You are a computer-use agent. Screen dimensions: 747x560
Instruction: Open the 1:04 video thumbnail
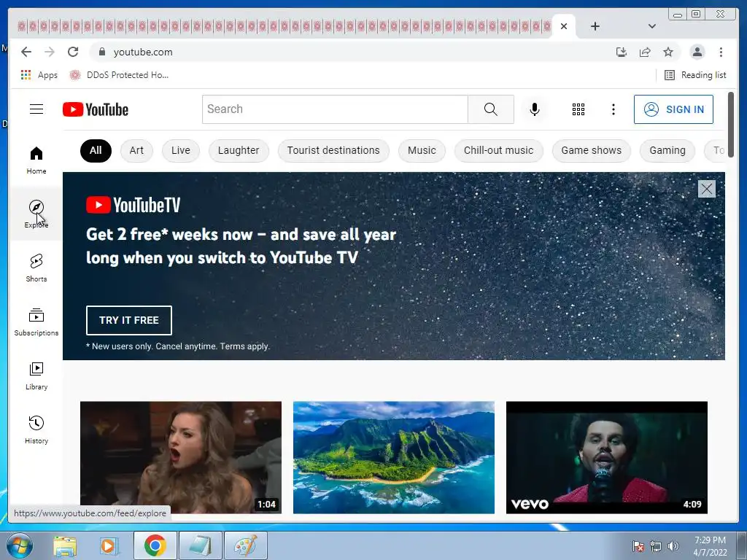181,458
